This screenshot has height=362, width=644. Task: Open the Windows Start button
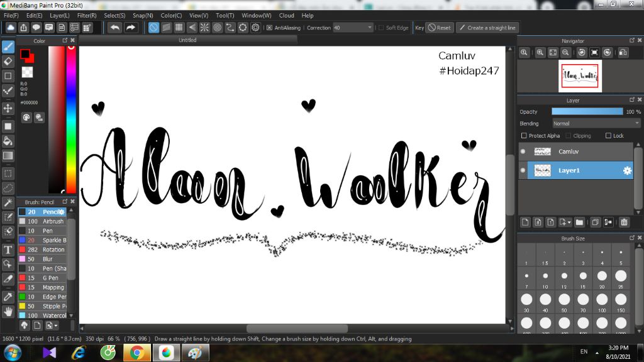[x=13, y=353]
